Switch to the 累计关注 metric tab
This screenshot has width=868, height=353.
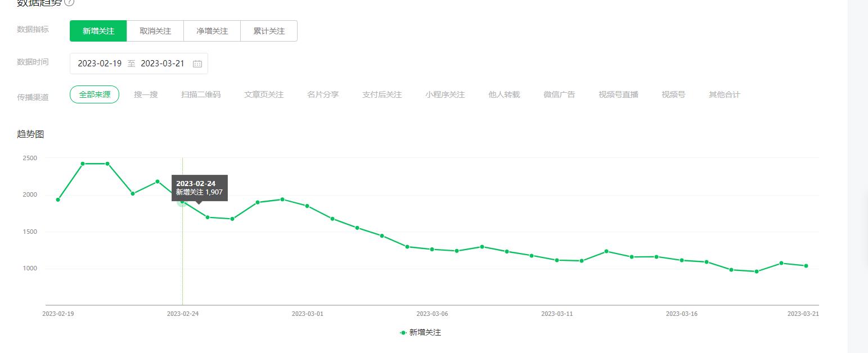(269, 31)
